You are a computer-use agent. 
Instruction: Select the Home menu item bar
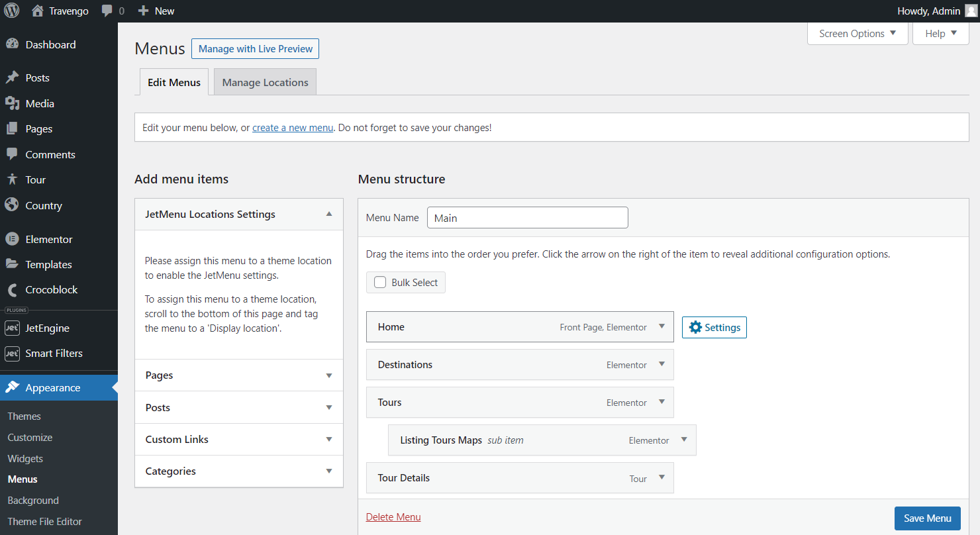pos(520,327)
